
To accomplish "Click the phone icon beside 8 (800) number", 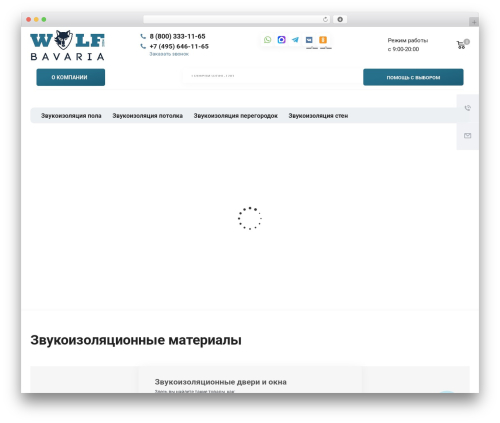I will (143, 36).
